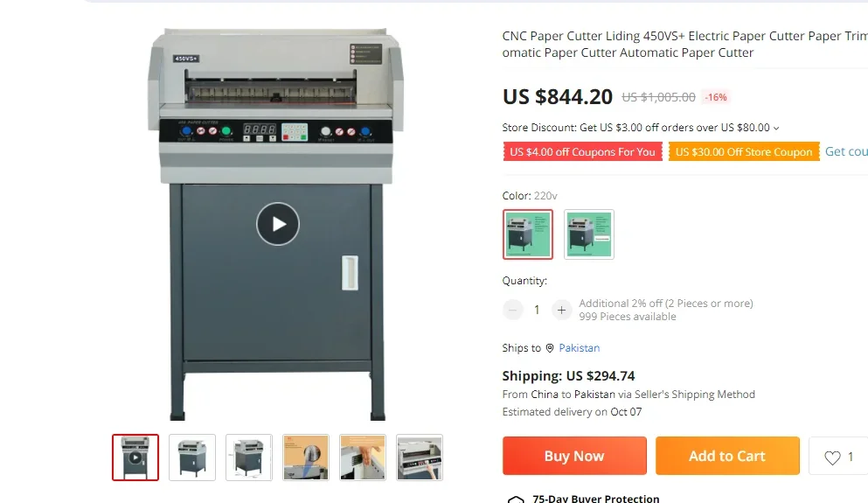Play the product video
This screenshot has width=868, height=503.
pos(278,224)
